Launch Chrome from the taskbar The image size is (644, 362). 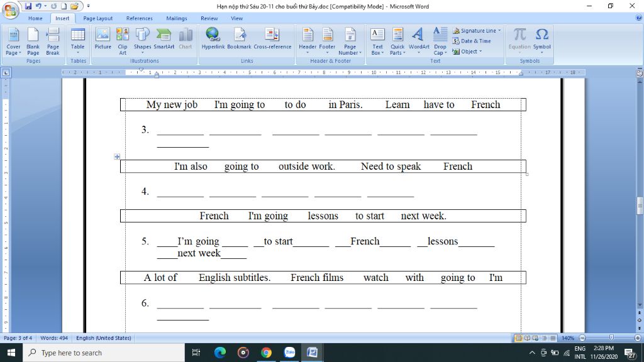click(266, 353)
